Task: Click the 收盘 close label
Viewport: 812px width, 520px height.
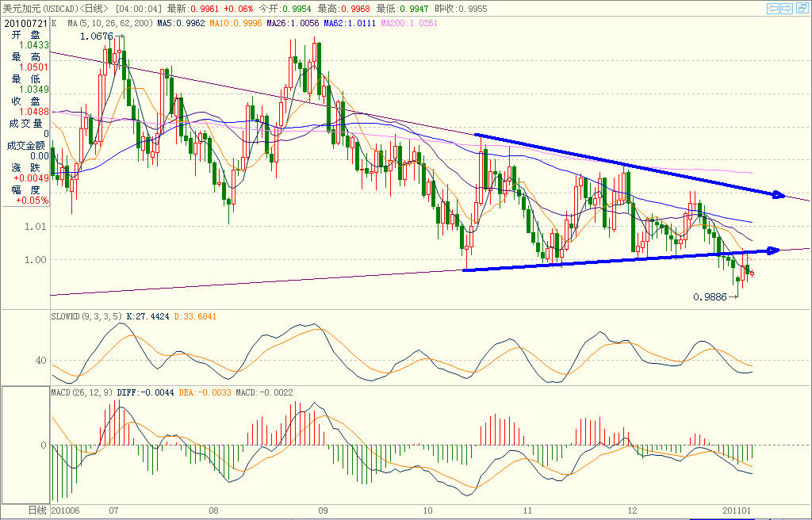Action: [x=26, y=101]
